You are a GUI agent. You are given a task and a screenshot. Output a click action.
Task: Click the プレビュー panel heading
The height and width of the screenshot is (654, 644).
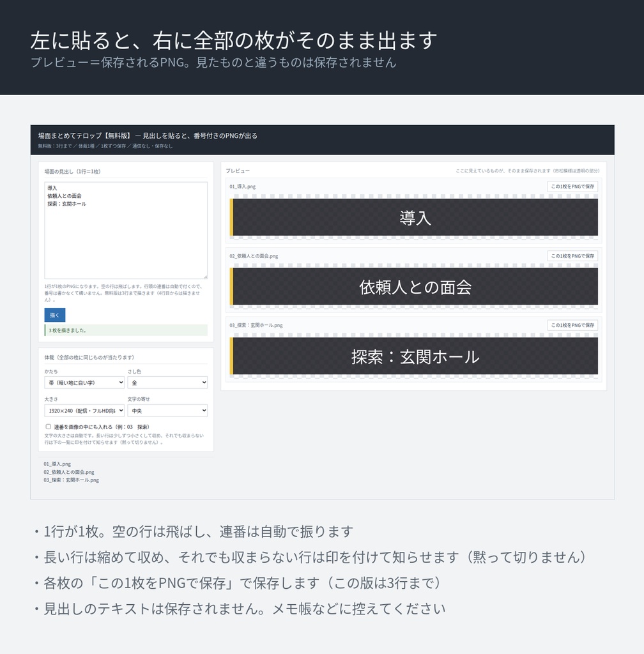[238, 171]
